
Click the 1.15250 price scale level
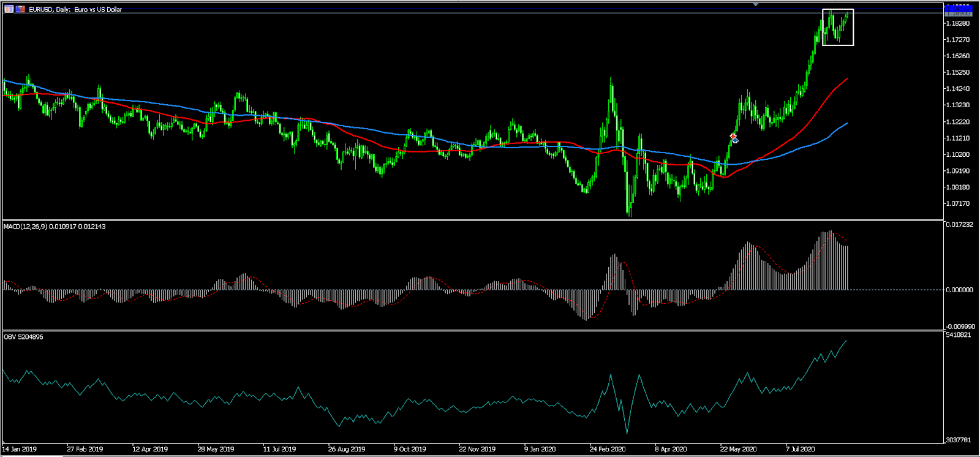tap(958, 72)
